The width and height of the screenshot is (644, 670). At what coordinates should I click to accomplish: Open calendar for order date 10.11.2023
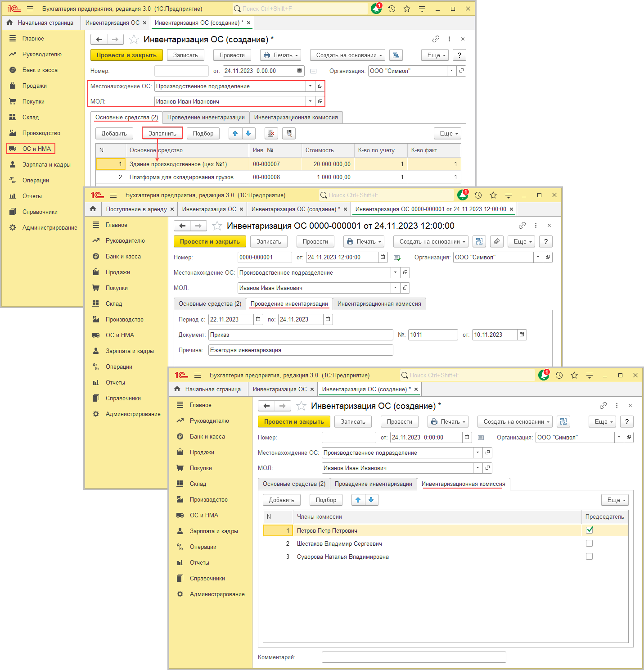point(522,335)
